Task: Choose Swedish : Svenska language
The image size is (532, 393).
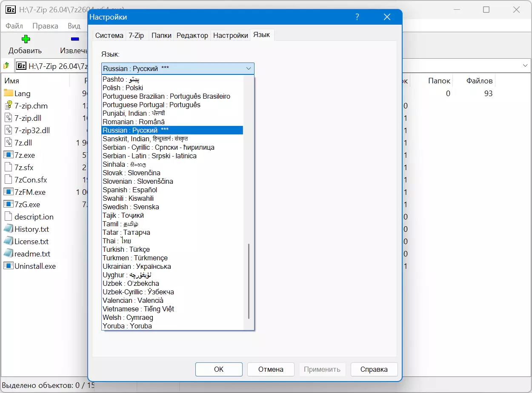Action: (x=172, y=207)
